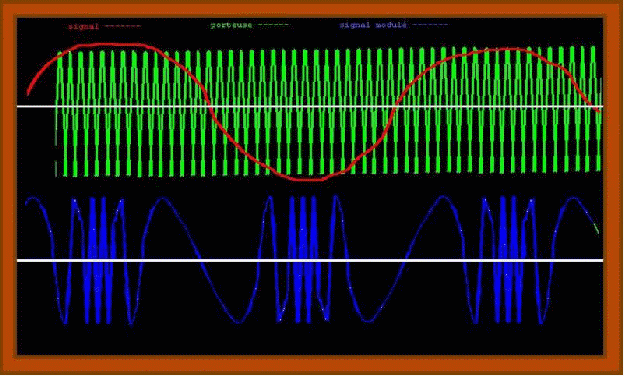
Task: Select the blue dashed legend line sample
Action: [431, 25]
